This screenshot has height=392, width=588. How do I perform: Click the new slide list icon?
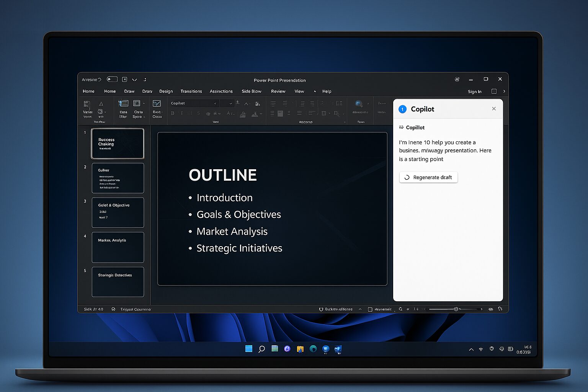[123, 103]
